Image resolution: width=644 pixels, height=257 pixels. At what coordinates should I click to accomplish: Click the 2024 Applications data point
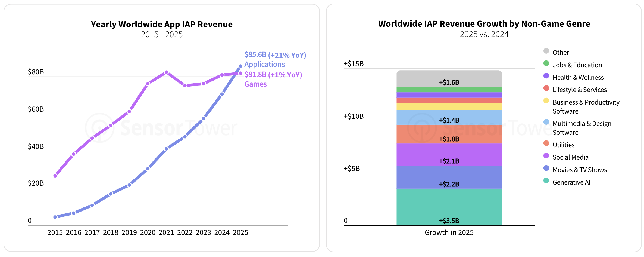[222, 94]
